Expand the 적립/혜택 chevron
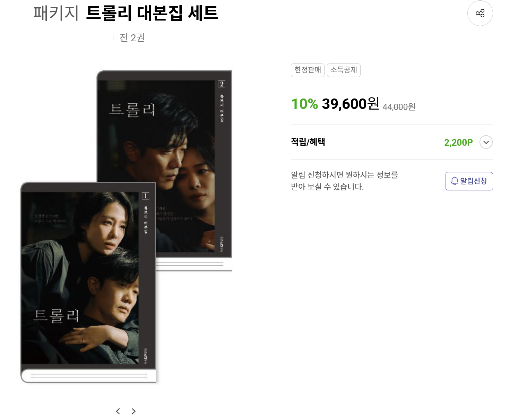 [x=486, y=142]
